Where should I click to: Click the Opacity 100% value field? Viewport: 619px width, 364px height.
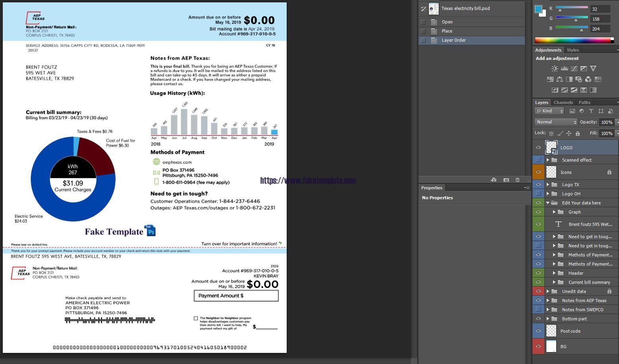pyautogui.click(x=607, y=122)
